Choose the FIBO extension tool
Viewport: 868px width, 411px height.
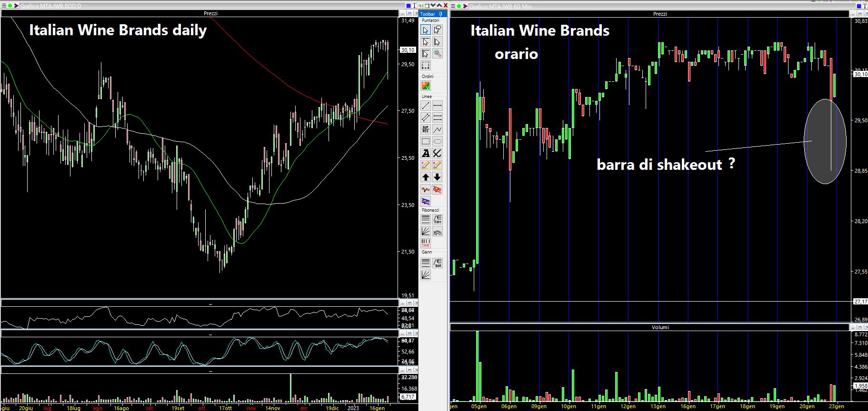click(438, 219)
